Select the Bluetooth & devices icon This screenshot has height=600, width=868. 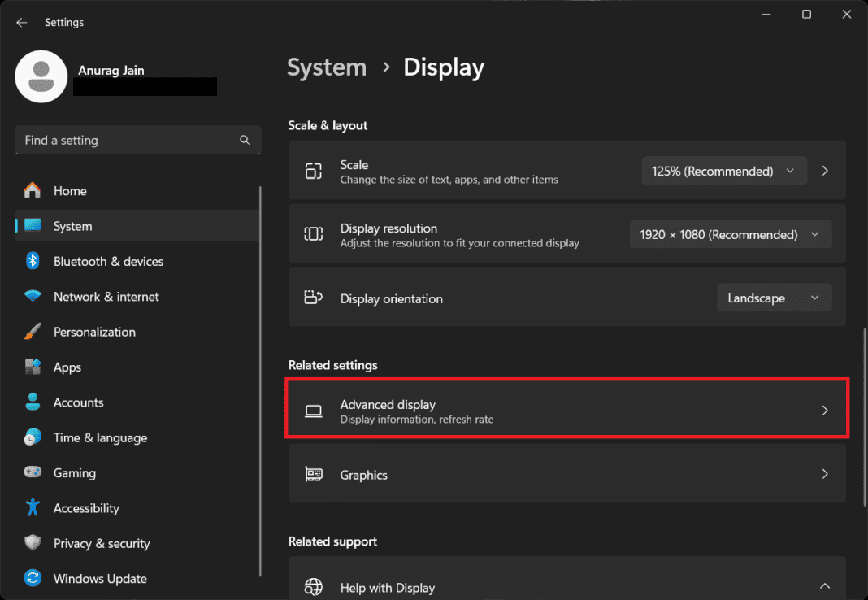point(33,261)
